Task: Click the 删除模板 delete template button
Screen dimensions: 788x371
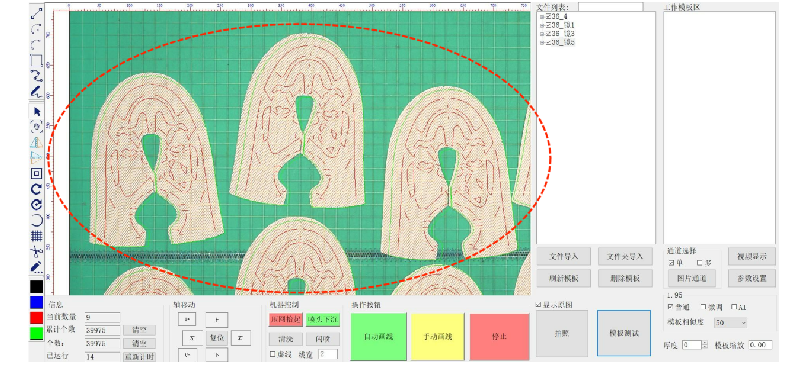Action: tap(626, 277)
